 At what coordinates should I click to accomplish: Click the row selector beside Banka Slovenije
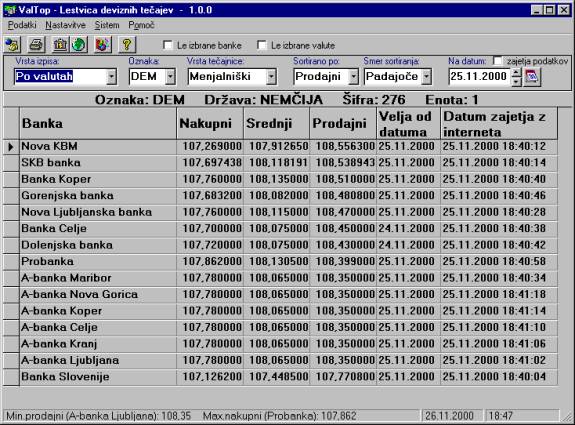[11, 377]
